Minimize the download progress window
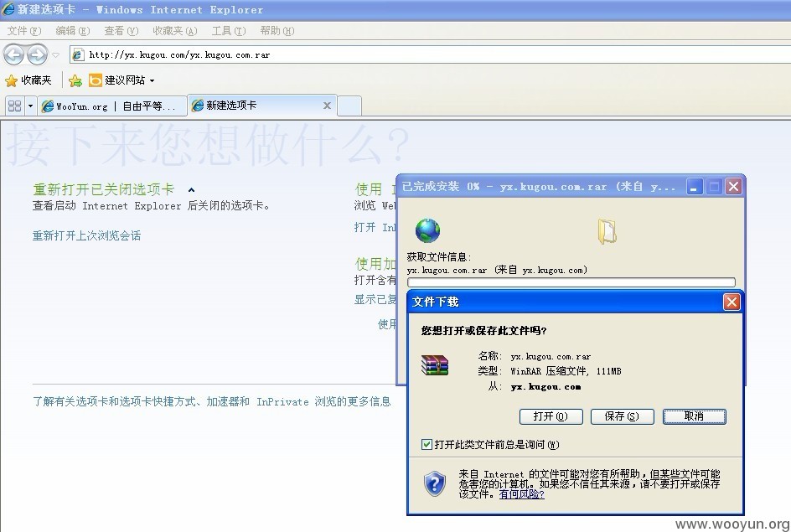The width and height of the screenshot is (791, 532). [x=694, y=187]
